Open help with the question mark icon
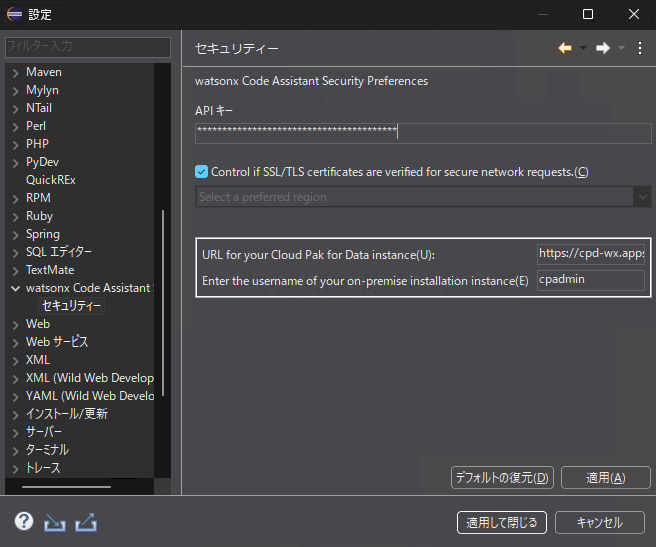656x547 pixels. pyautogui.click(x=24, y=521)
